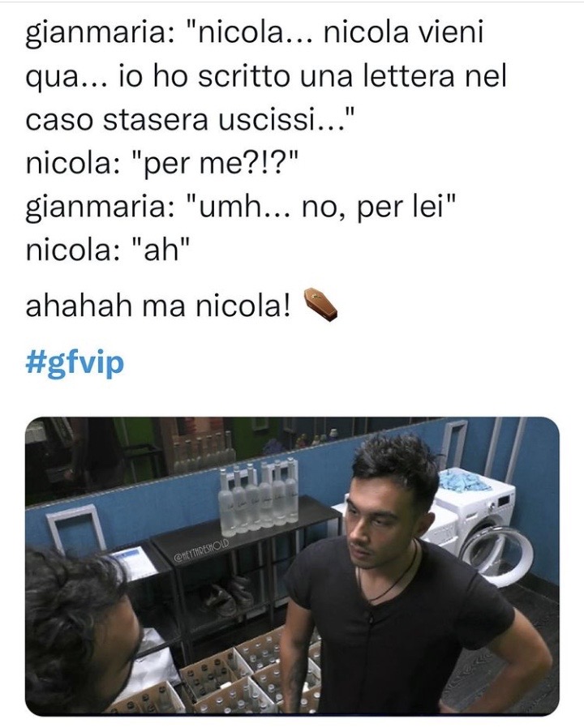Click the black necklace on the man

click(x=388, y=576)
